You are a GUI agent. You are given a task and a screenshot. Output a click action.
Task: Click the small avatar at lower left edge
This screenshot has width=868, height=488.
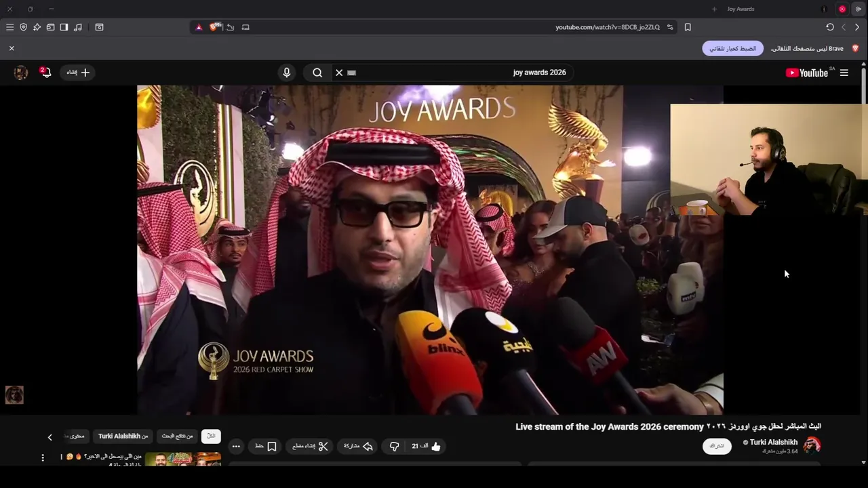click(x=14, y=394)
